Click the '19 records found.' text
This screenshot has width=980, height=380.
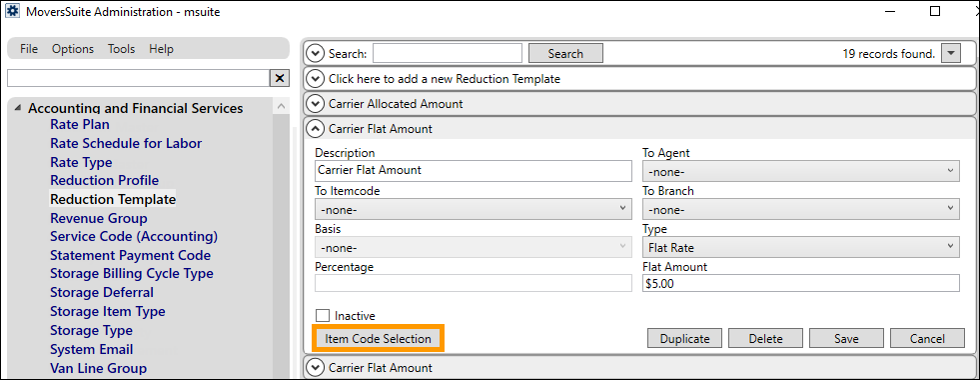889,54
